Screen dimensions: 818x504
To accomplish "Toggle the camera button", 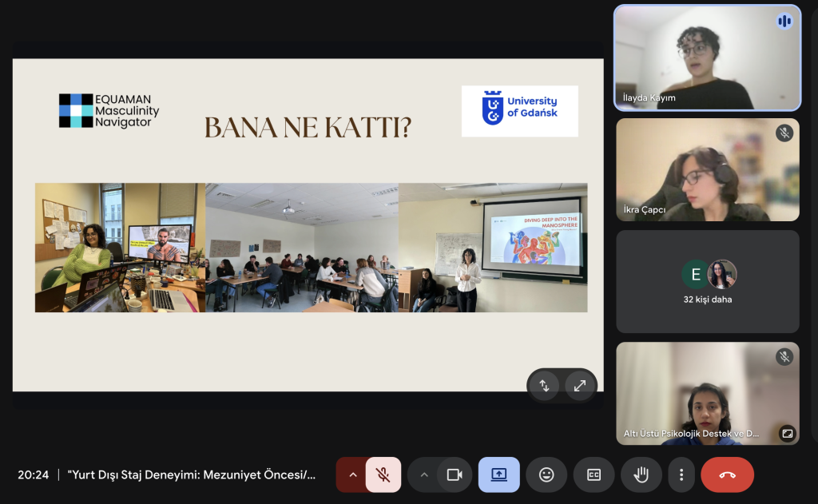I will pos(455,474).
